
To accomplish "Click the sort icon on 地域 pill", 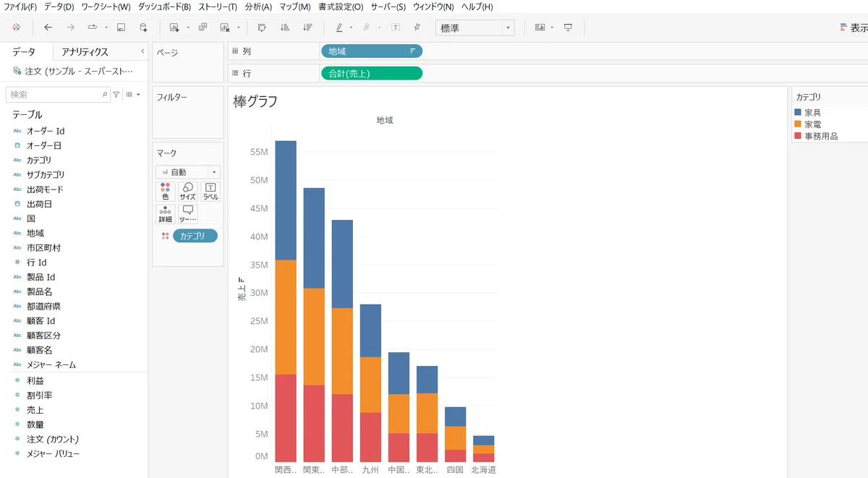I will [x=412, y=51].
